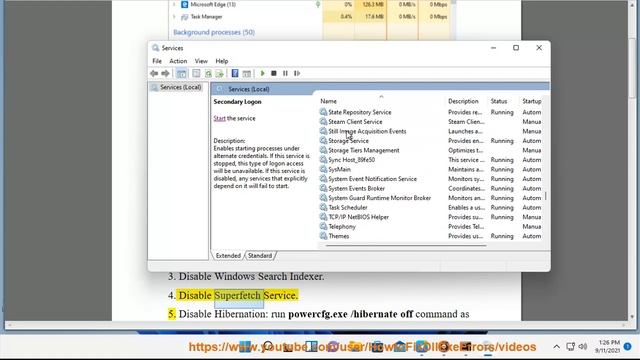Click the network icon in the system tray
This screenshot has width=640, height=360.
coord(570,347)
